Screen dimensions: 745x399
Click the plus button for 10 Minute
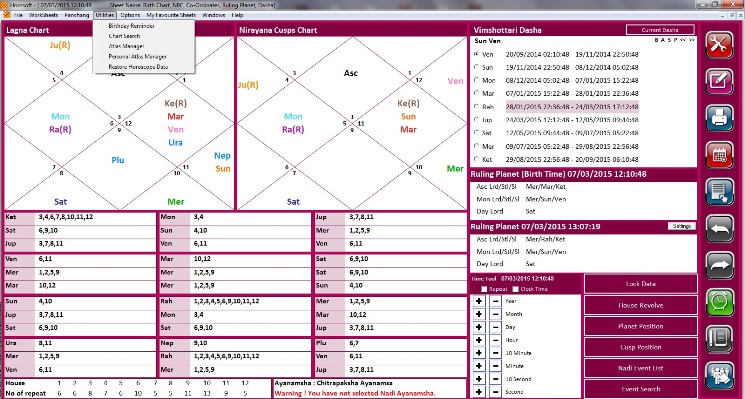coord(479,353)
